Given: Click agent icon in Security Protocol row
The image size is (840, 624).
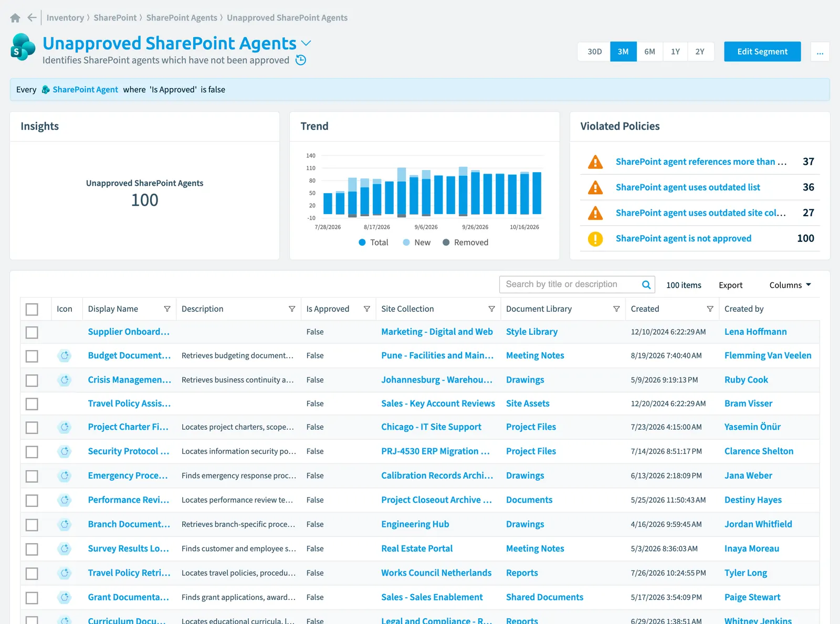Looking at the screenshot, I should [x=65, y=451].
